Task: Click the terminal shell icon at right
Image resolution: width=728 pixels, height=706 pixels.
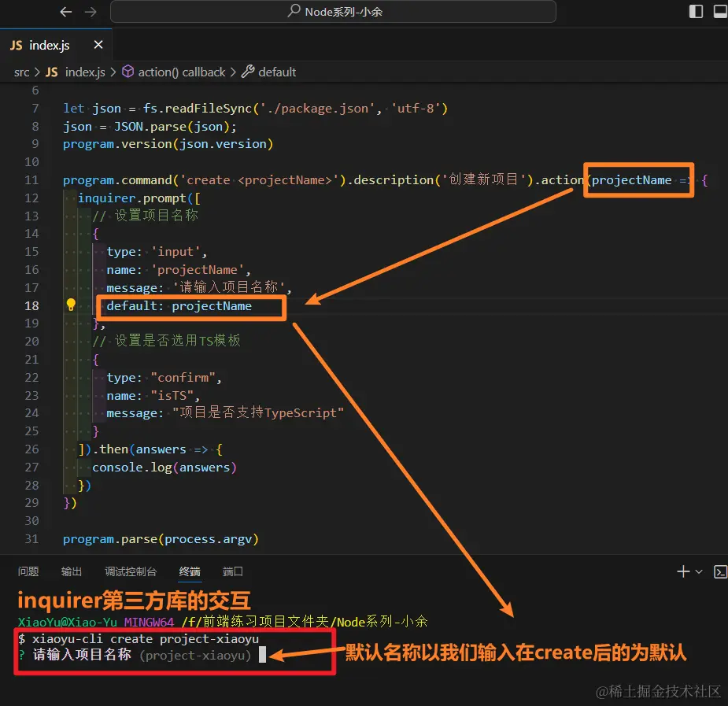Action: coord(720,572)
